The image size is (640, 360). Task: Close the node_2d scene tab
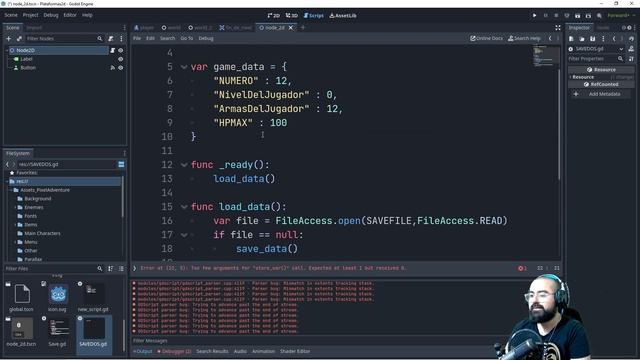(291, 28)
